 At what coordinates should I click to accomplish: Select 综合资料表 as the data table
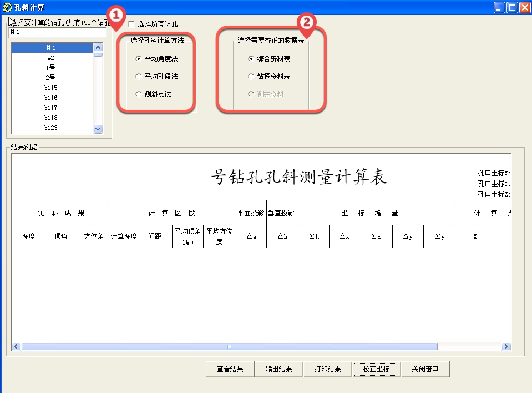pyautogui.click(x=251, y=58)
